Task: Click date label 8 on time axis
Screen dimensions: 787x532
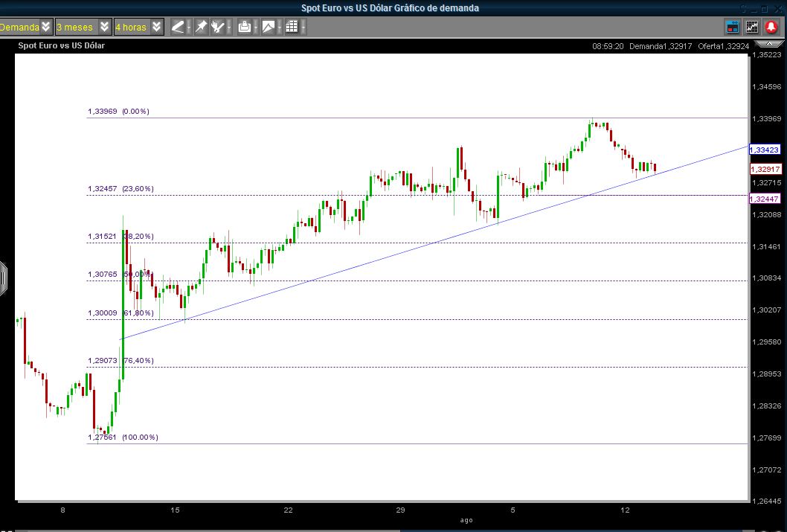Action: pyautogui.click(x=62, y=510)
